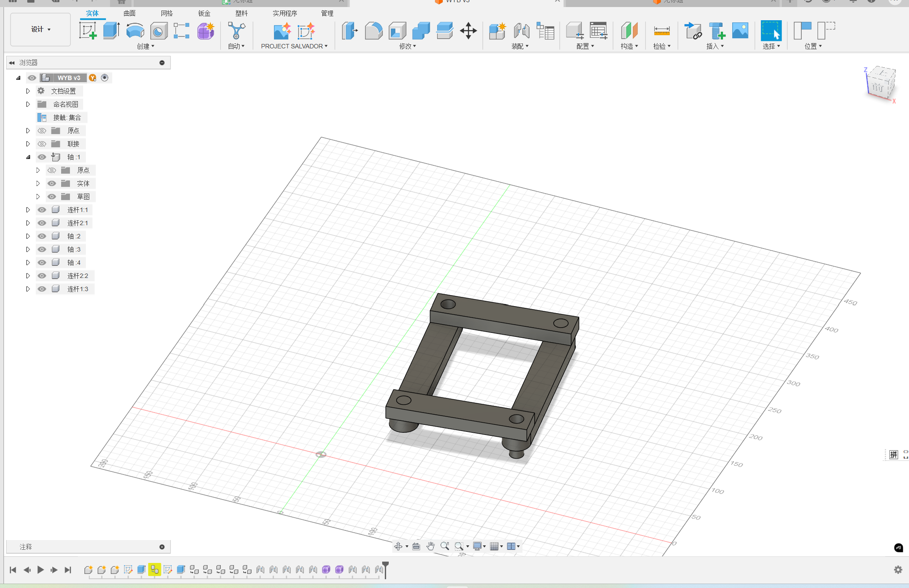Image resolution: width=909 pixels, height=588 pixels.
Task: Select the Offset Plane construct tool
Action: point(629,31)
